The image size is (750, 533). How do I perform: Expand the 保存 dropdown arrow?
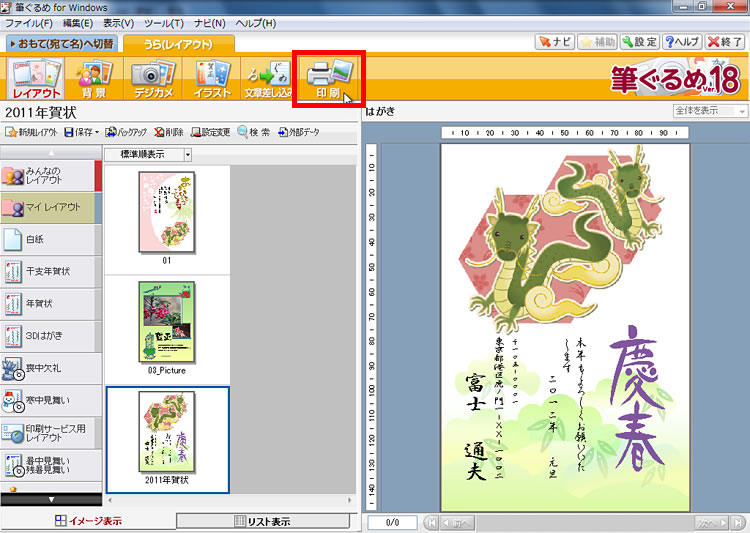(x=97, y=132)
